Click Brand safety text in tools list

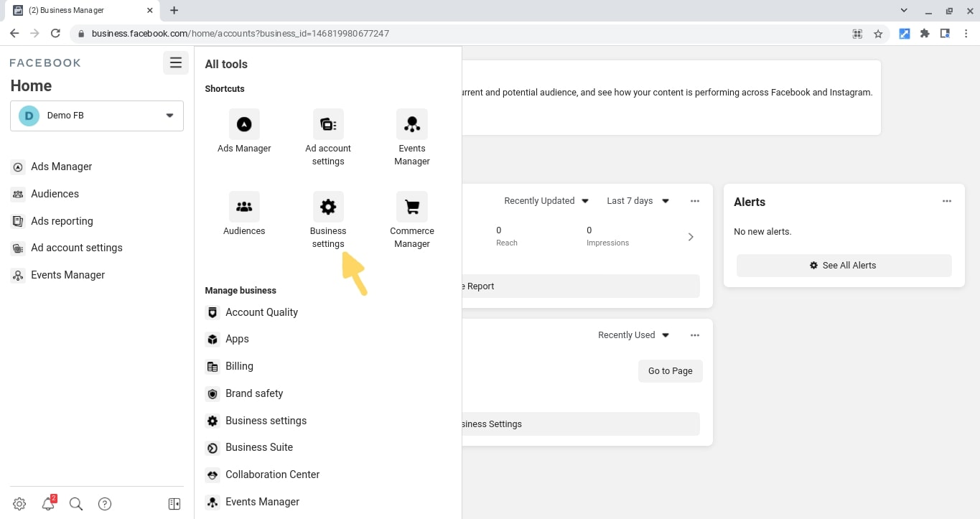pyautogui.click(x=254, y=393)
